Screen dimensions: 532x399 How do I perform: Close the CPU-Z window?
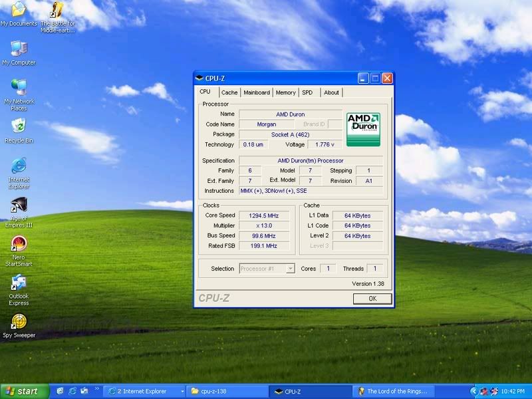pos(387,78)
